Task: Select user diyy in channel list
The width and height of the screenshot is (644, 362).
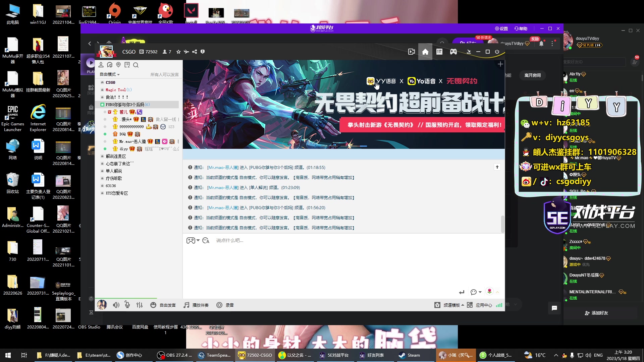Action: point(124,149)
